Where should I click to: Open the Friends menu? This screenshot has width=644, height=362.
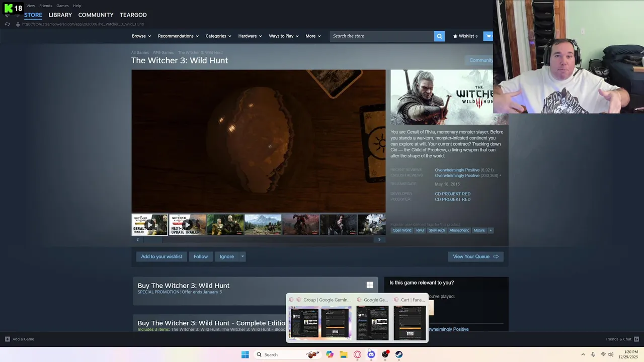(46, 6)
